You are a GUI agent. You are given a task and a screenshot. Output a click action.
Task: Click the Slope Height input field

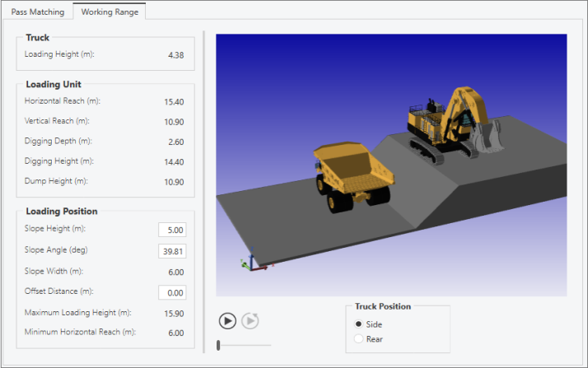pyautogui.click(x=172, y=230)
